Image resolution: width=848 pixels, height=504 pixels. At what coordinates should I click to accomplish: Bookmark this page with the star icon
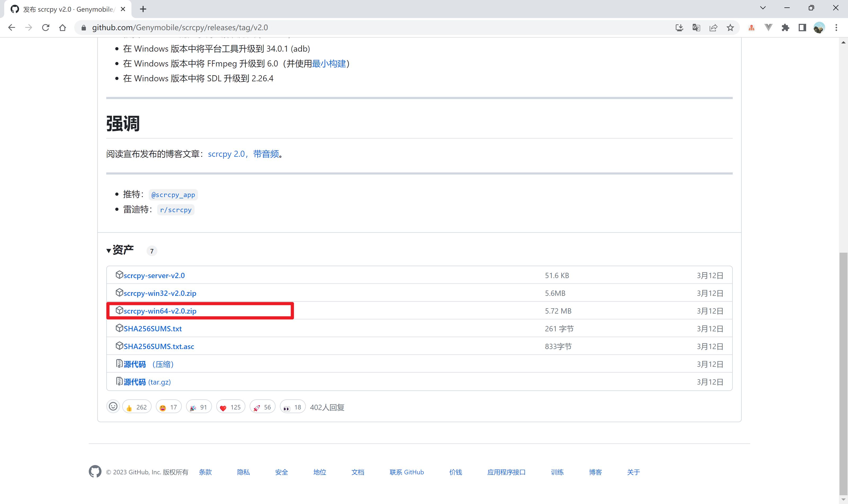(730, 28)
